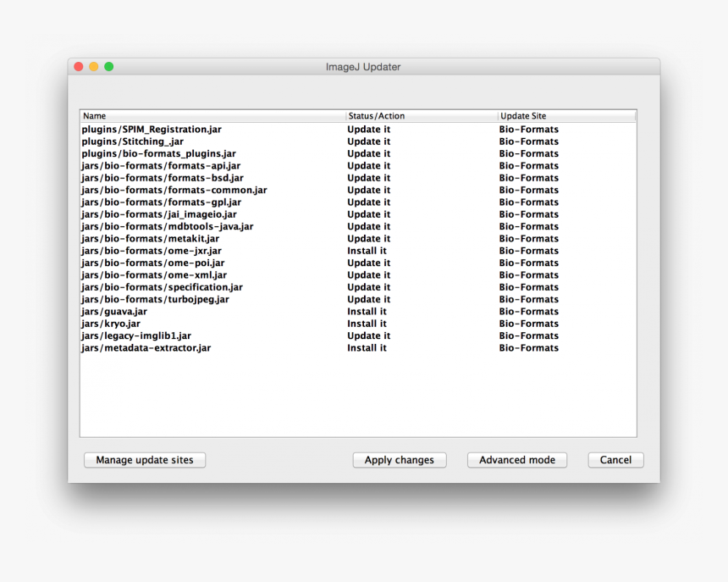Click the ImageJ Updater title bar
The image size is (728, 582).
(x=363, y=66)
